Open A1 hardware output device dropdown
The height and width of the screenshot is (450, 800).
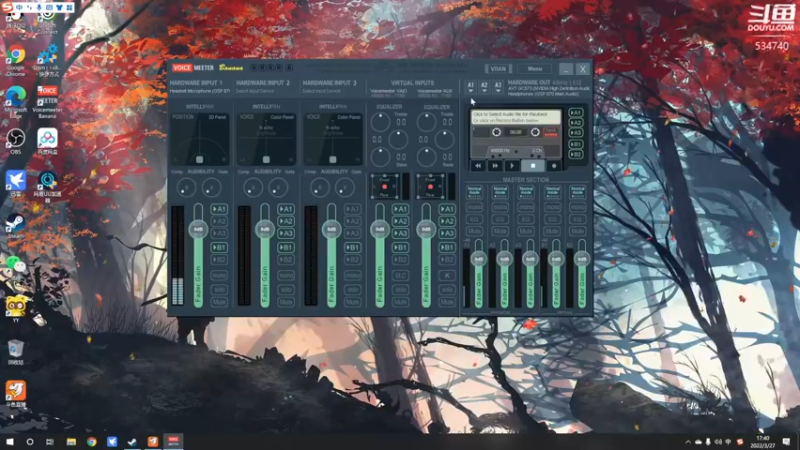[470, 87]
